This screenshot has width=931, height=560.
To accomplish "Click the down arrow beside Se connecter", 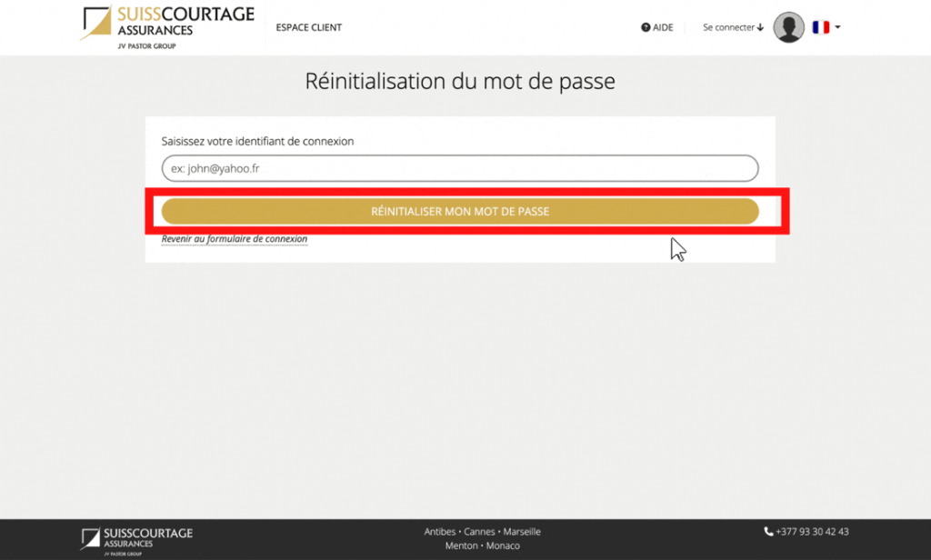I will click(760, 28).
